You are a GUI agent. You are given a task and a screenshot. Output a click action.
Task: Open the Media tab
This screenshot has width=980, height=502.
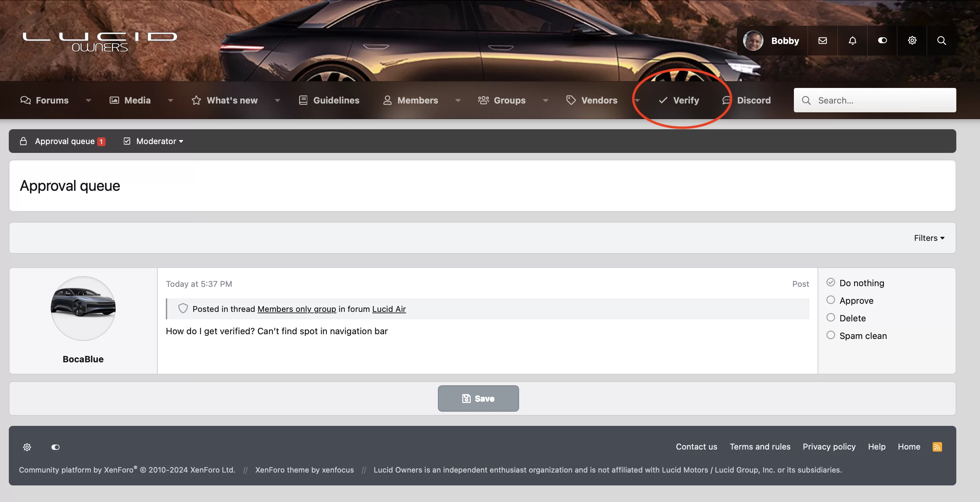130,100
